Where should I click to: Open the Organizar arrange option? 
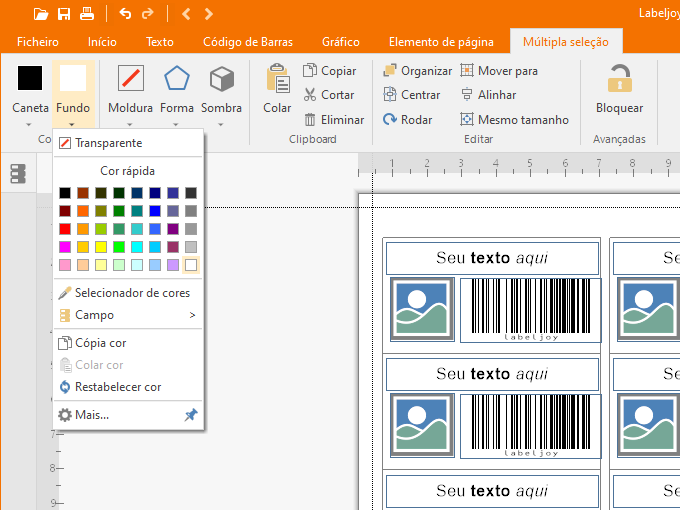pyautogui.click(x=417, y=71)
